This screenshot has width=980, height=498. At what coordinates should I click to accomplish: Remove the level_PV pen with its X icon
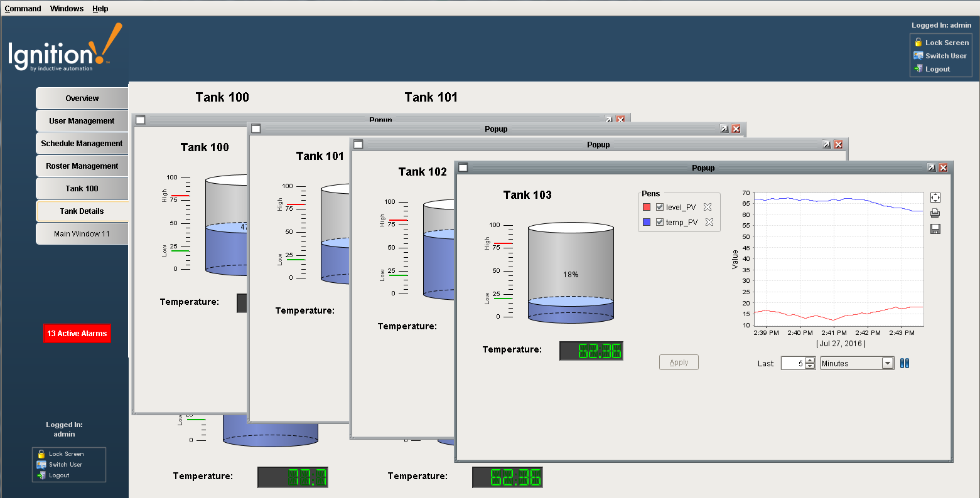point(708,206)
